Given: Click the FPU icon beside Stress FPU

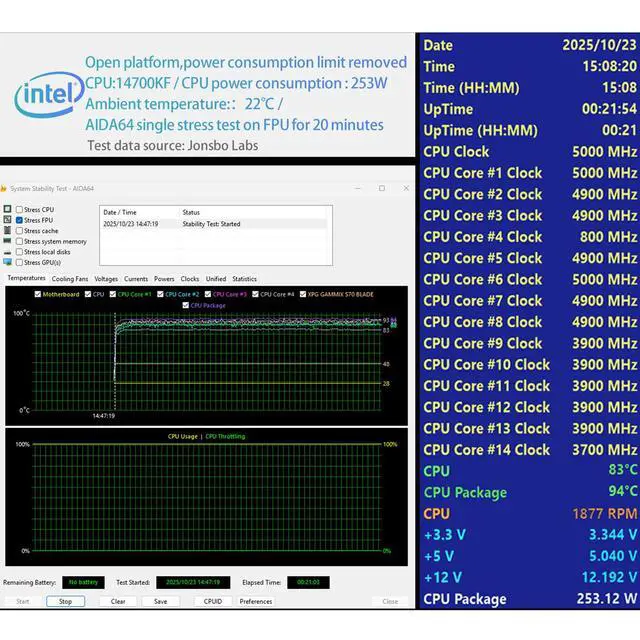Looking at the screenshot, I should coord(7,220).
